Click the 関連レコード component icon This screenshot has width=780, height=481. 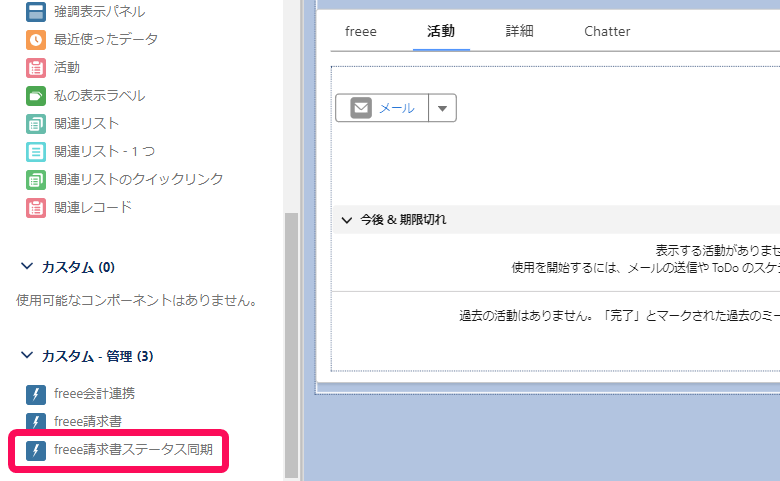pyautogui.click(x=36, y=208)
